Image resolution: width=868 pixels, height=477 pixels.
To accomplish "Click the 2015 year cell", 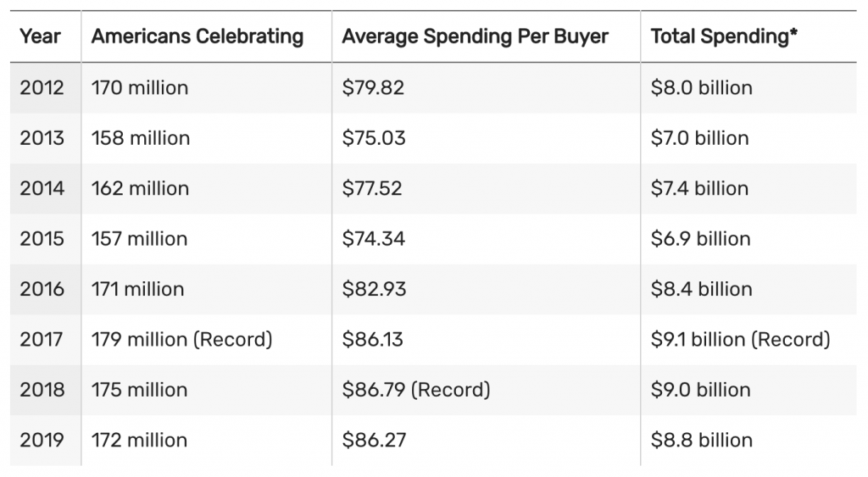I will pyautogui.click(x=42, y=239).
